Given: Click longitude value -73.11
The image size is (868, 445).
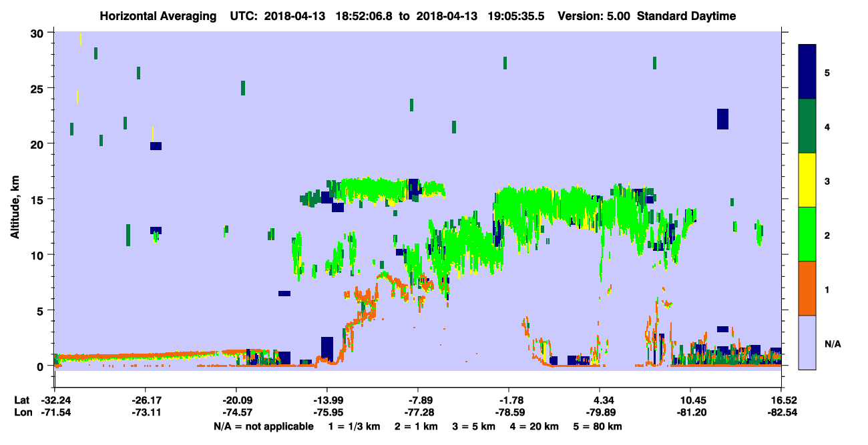Looking at the screenshot, I should pyautogui.click(x=146, y=413).
